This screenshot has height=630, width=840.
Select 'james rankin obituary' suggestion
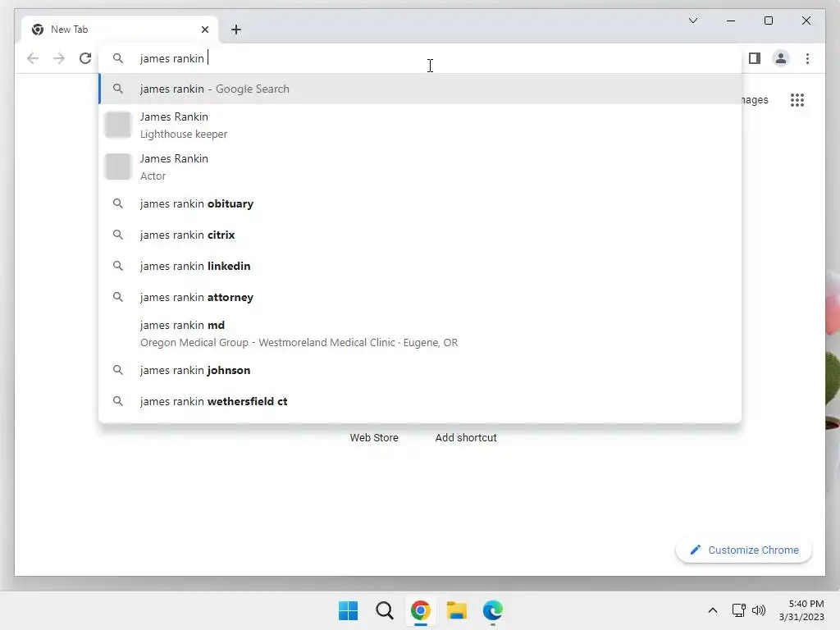(x=421, y=203)
